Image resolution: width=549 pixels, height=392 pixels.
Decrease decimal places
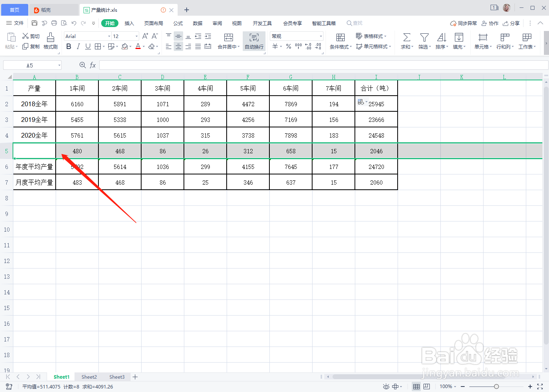[318, 46]
